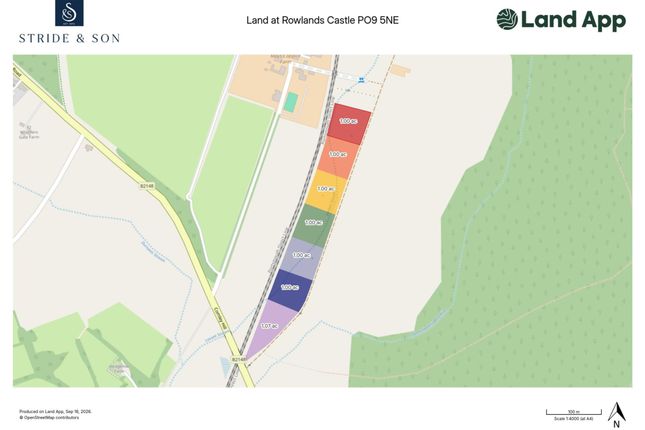Click the 100 m scale bar
Image resolution: width=645 pixels, height=430 pixels.
pos(573,412)
